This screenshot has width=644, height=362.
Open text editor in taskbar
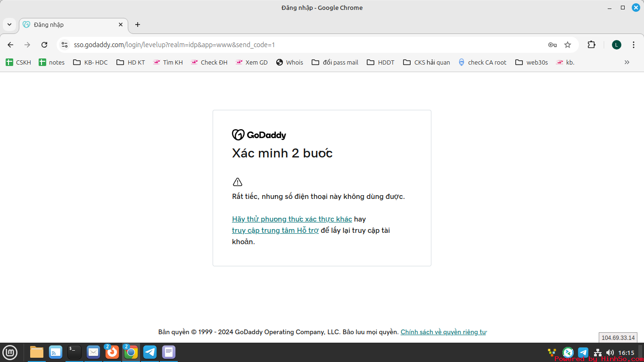coord(169,352)
